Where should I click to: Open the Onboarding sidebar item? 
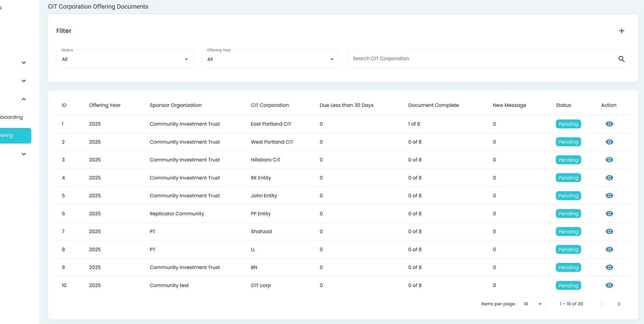[x=11, y=117]
